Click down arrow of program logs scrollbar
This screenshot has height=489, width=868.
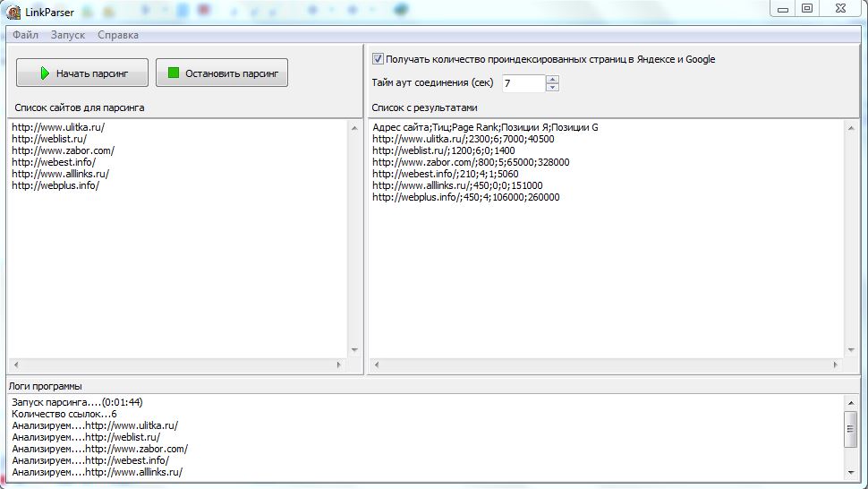pyautogui.click(x=851, y=472)
